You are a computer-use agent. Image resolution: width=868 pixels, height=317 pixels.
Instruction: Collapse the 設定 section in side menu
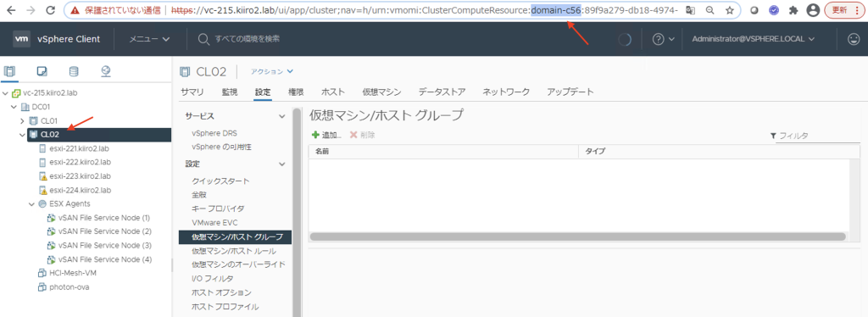(x=281, y=164)
